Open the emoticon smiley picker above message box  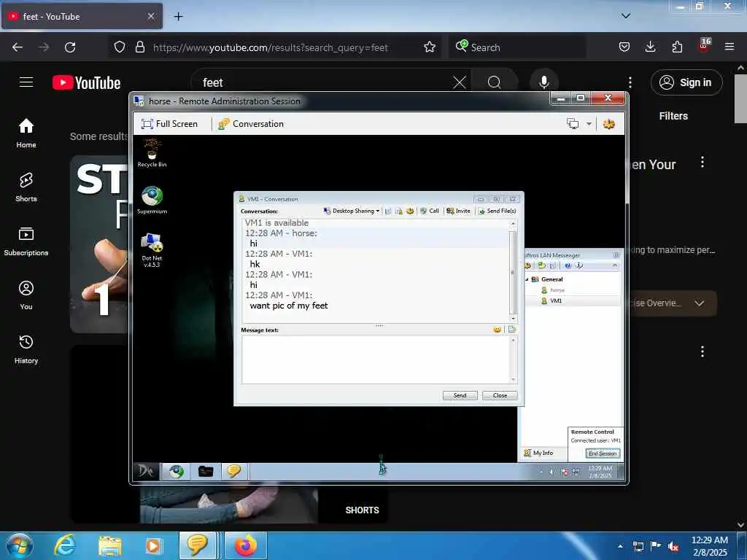pyautogui.click(x=498, y=330)
